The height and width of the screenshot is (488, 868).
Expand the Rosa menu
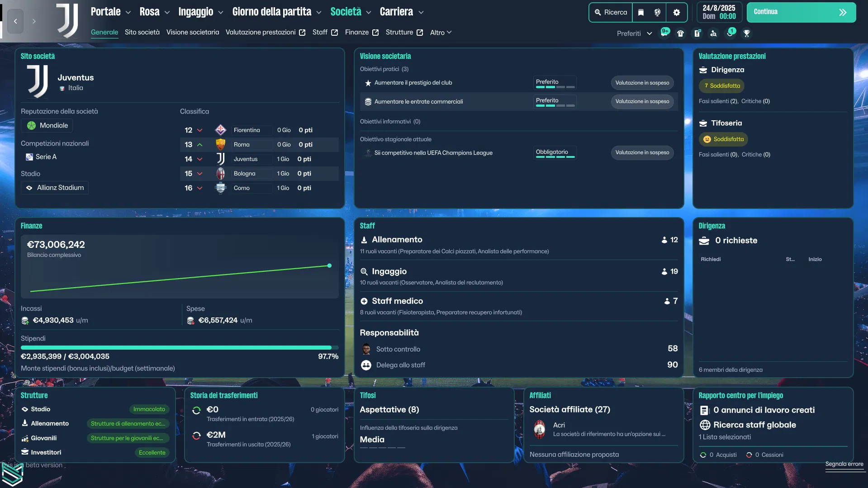[x=154, y=12]
